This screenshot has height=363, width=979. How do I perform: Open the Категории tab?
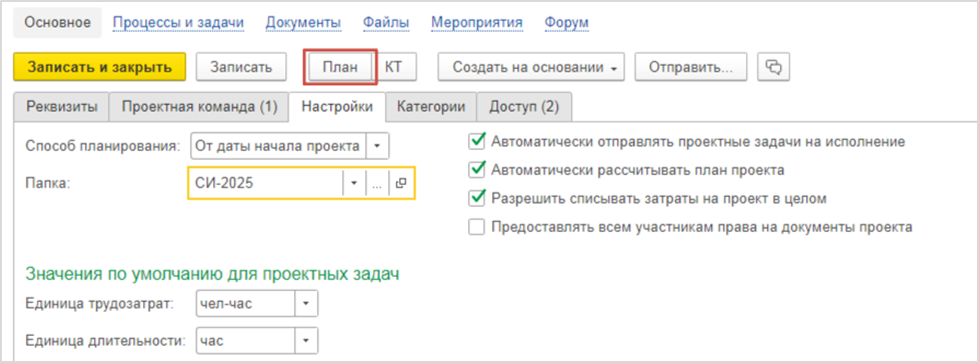431,107
